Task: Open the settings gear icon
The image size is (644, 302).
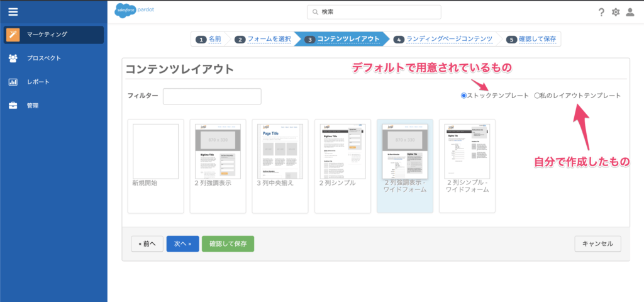Action: point(616,13)
